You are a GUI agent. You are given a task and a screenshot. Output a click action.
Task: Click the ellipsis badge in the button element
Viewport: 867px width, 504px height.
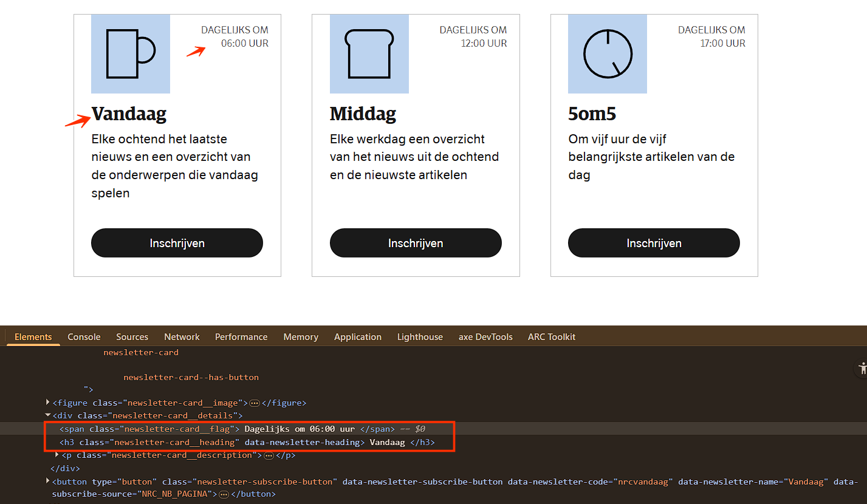tap(224, 494)
